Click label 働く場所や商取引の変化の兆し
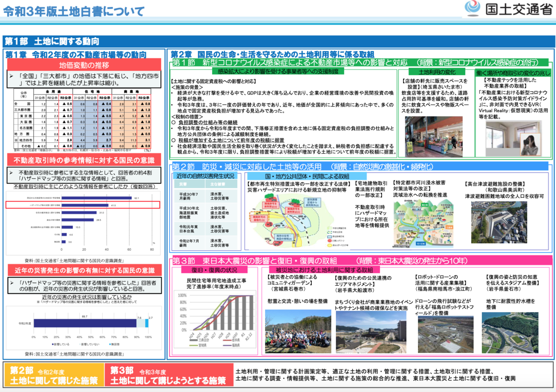This screenshot has height=392, width=556. [513, 73]
